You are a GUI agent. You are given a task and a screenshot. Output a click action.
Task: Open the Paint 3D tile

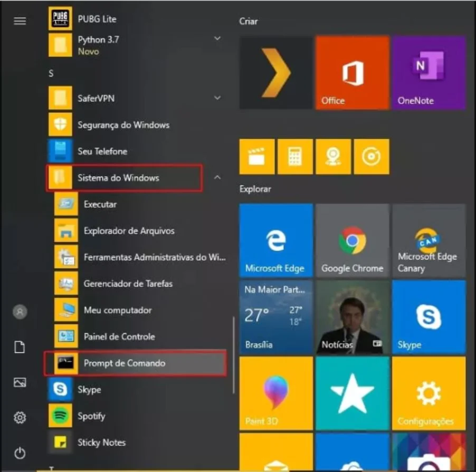pos(275,393)
